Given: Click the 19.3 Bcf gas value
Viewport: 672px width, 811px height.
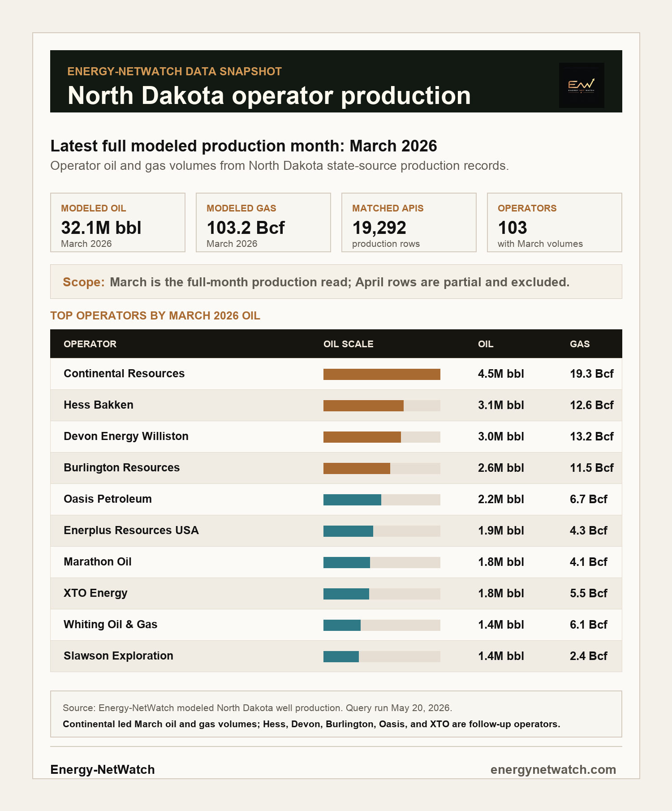Looking at the screenshot, I should click(591, 374).
